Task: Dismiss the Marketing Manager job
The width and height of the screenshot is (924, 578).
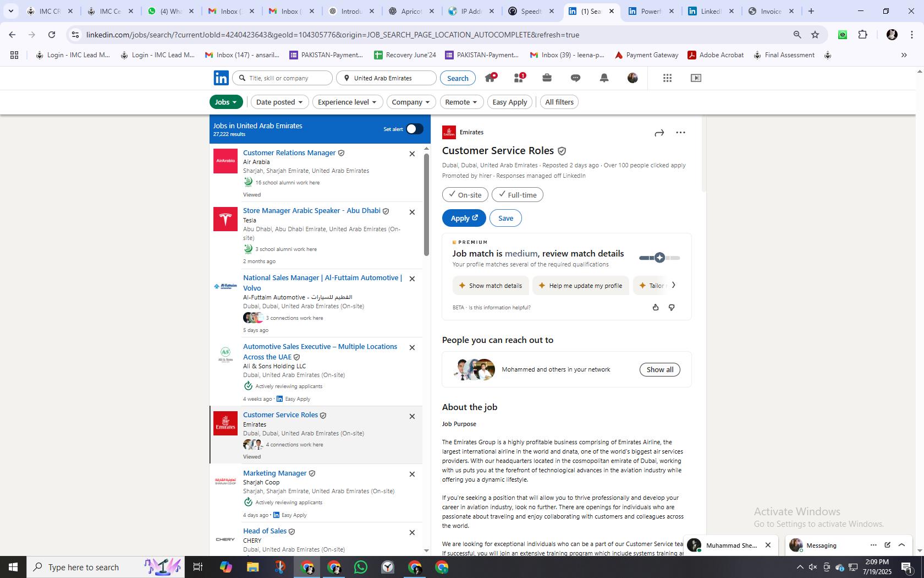Action: tap(412, 474)
